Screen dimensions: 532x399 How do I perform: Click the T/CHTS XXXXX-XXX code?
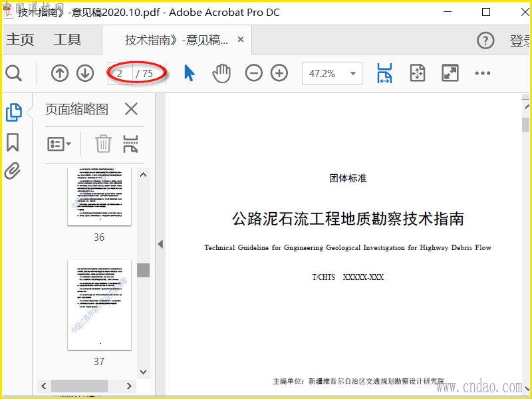348,277
